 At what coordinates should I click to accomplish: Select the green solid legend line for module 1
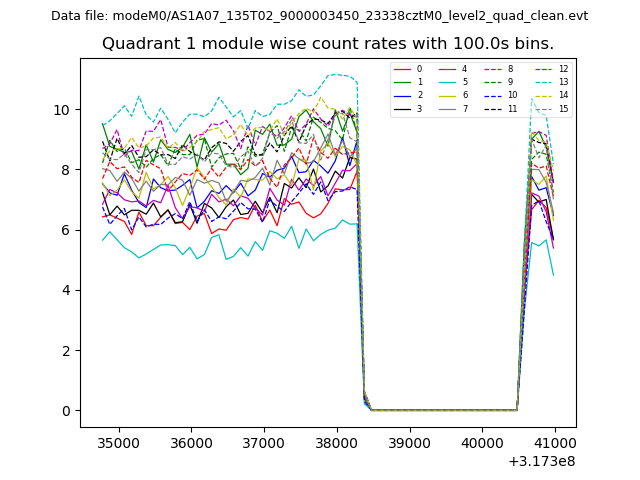coord(401,82)
